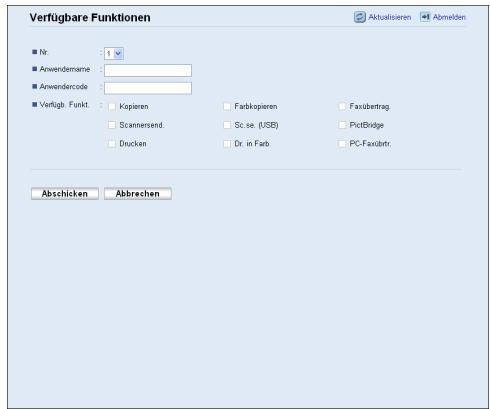Image resolution: width=490 pixels, height=409 pixels.
Task: Tick the Faxübertrag. checkbox
Action: [342, 107]
